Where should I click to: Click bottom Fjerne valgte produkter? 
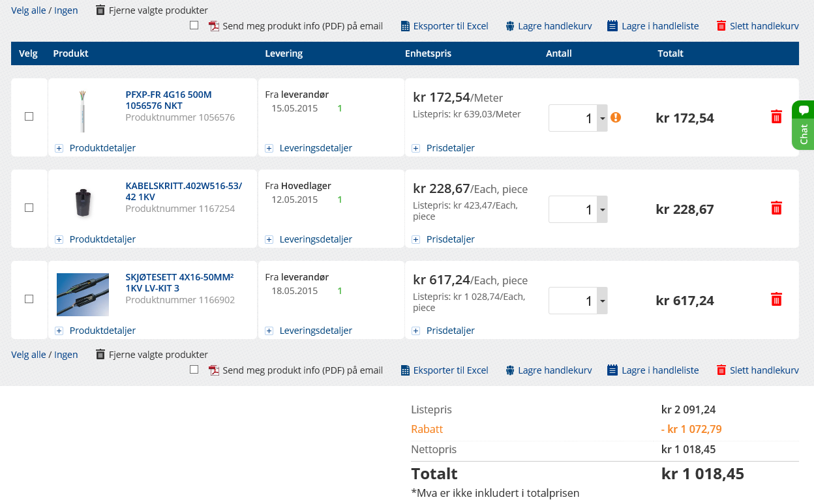click(x=158, y=355)
